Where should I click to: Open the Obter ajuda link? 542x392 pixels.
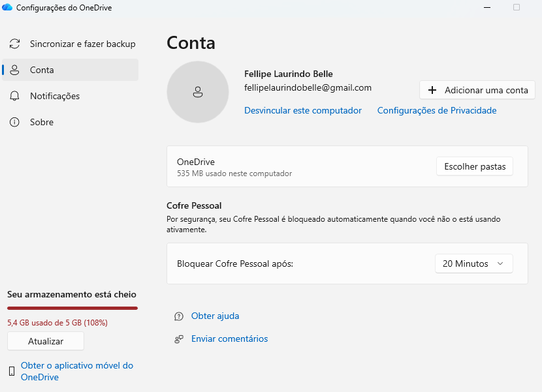pos(215,316)
